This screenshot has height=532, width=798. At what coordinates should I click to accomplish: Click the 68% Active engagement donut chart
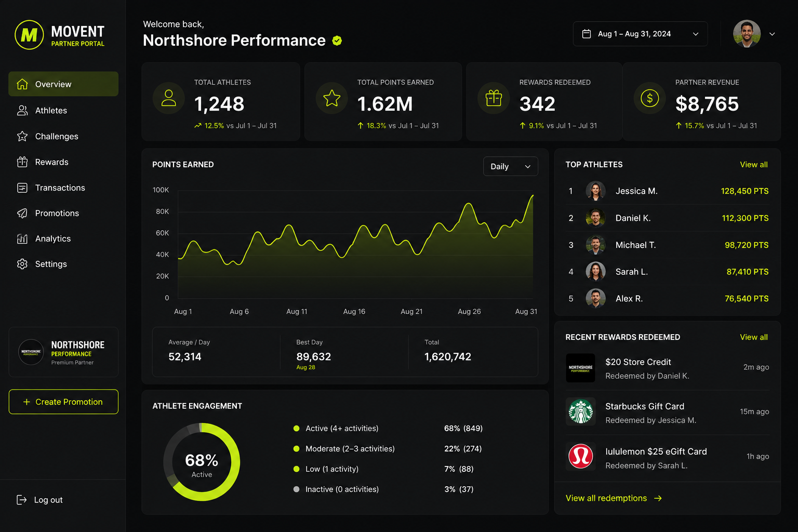tap(202, 462)
